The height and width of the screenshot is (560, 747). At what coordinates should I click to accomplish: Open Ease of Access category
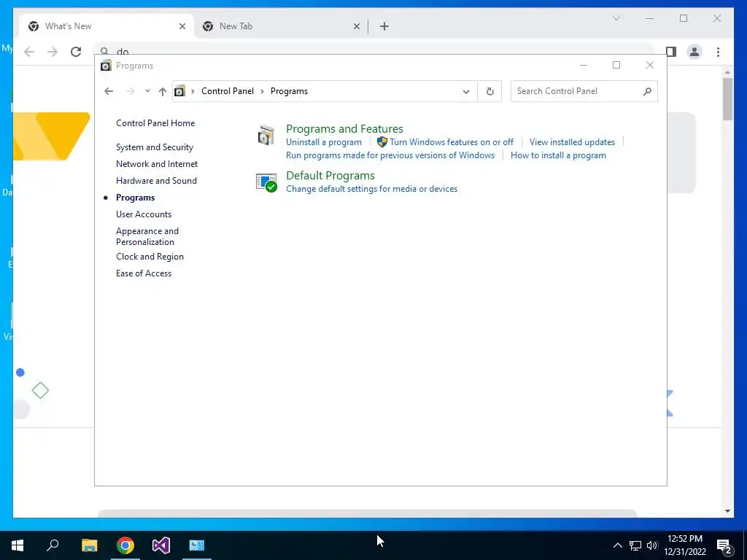tap(144, 273)
